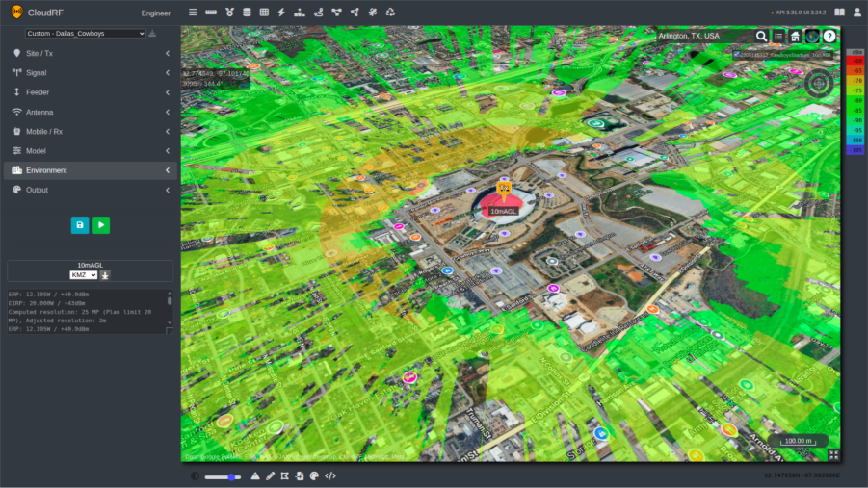Expand the Site / Tx menu

coord(90,53)
